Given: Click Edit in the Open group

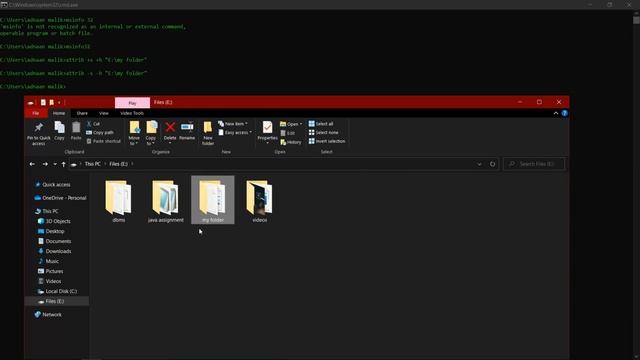Looking at the screenshot, I should click(288, 133).
